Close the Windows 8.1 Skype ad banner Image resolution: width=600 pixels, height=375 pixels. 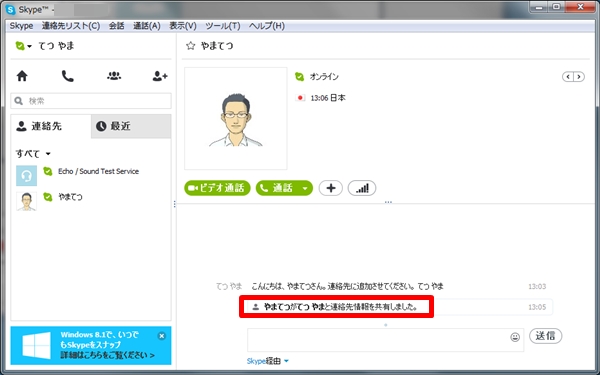pyautogui.click(x=162, y=336)
